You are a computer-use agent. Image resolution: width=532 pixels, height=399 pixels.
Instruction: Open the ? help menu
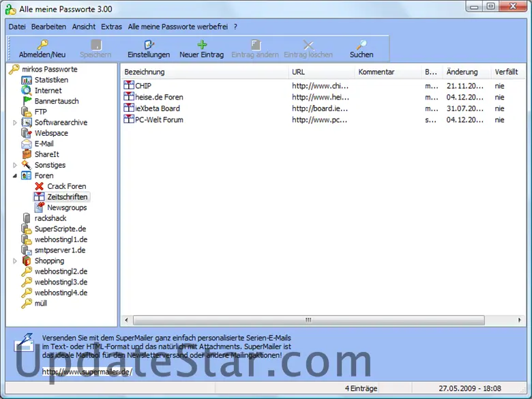[235, 27]
